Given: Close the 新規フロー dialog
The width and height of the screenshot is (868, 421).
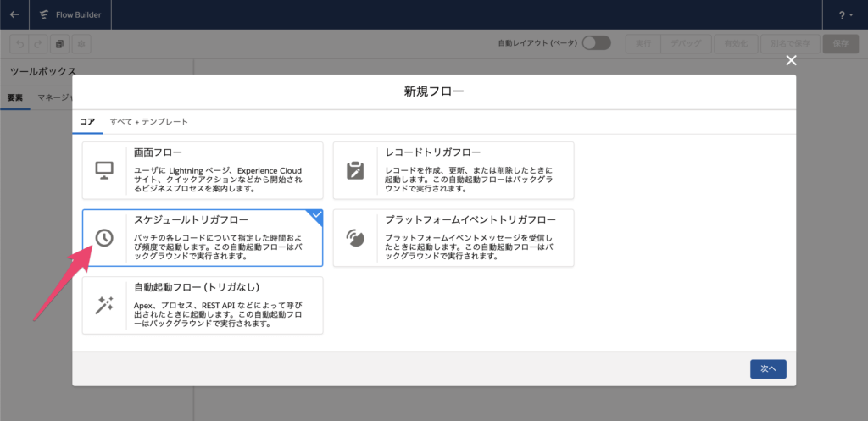Looking at the screenshot, I should 791,60.
